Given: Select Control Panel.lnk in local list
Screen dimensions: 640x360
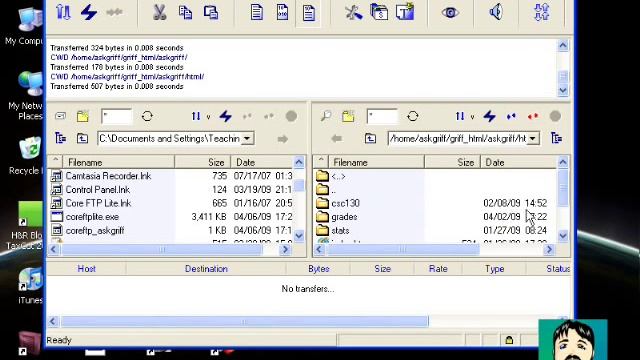Looking at the screenshot, I should coord(98,190).
